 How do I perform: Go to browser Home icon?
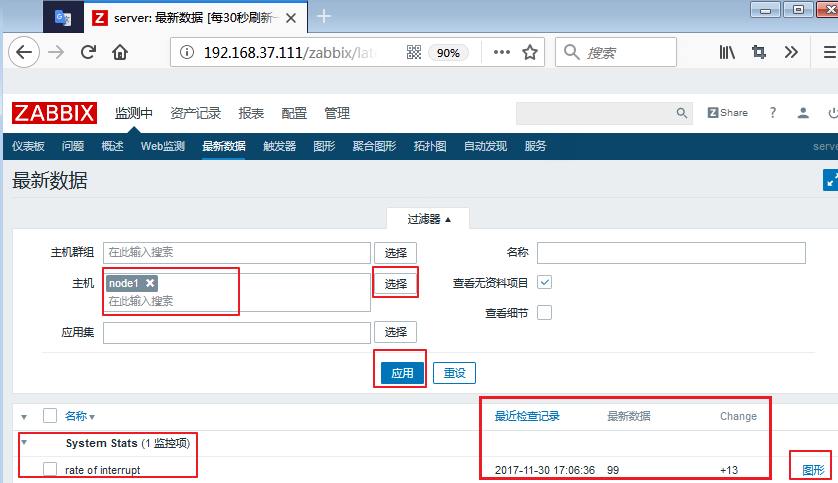tap(120, 52)
